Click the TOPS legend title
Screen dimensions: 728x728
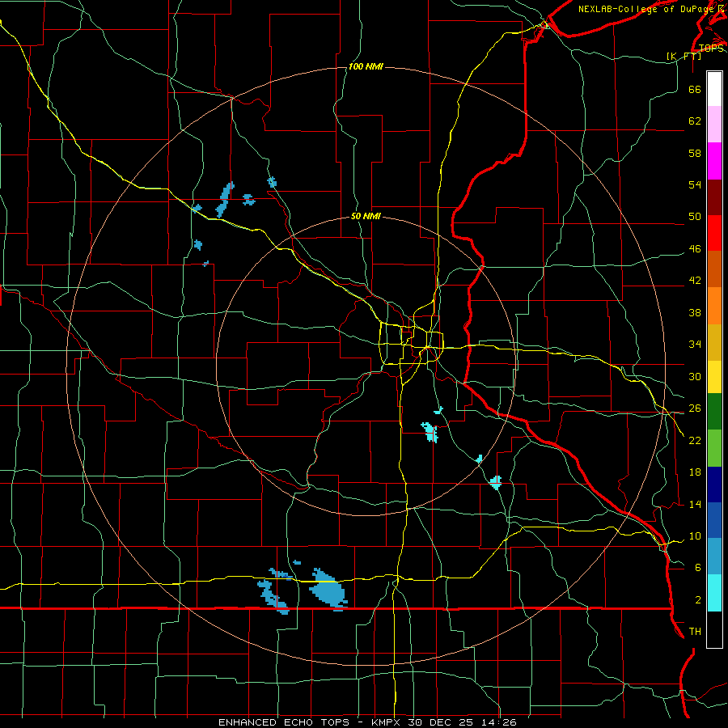coord(711,49)
